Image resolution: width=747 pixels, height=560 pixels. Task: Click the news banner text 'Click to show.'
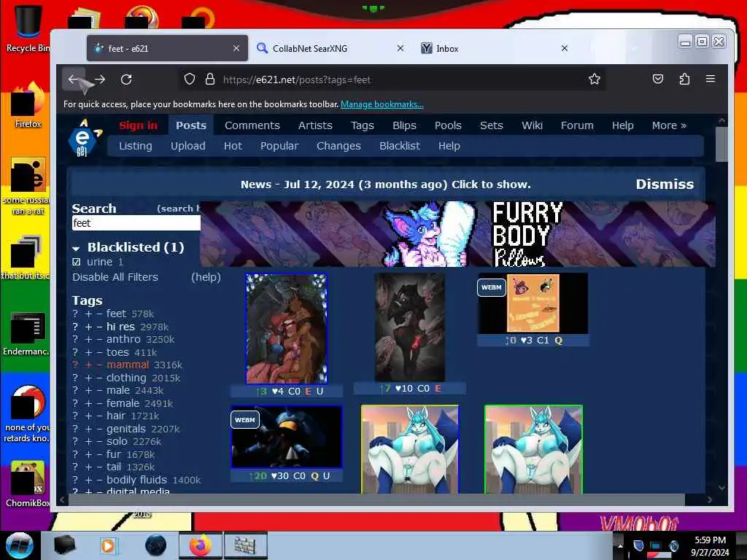click(491, 184)
